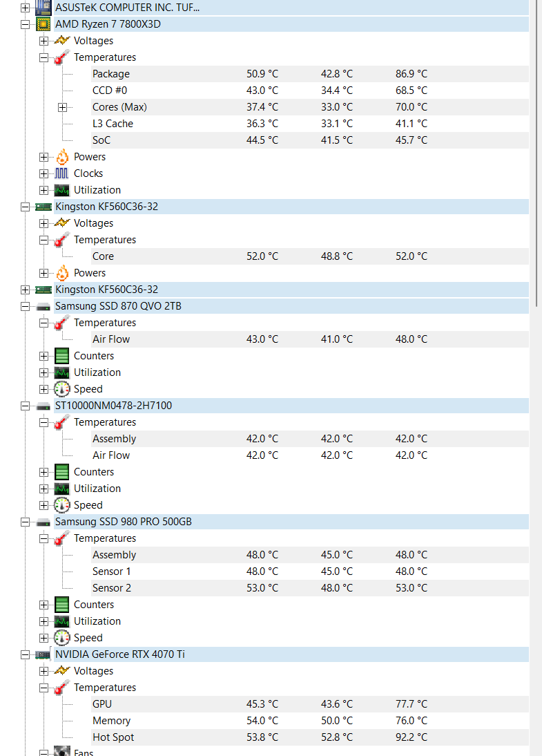542x756 pixels.
Task: Click the green Counters icon under ST10000NM0478
Action: (x=61, y=472)
